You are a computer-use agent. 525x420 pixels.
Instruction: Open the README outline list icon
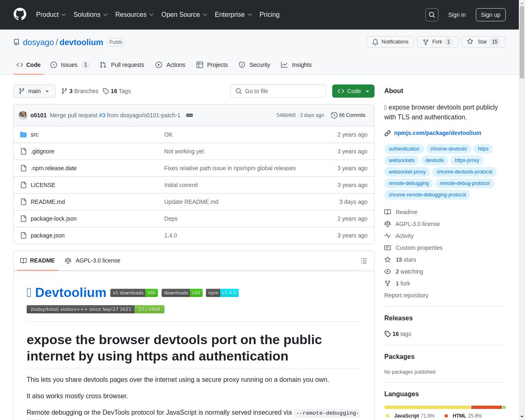pos(363,261)
